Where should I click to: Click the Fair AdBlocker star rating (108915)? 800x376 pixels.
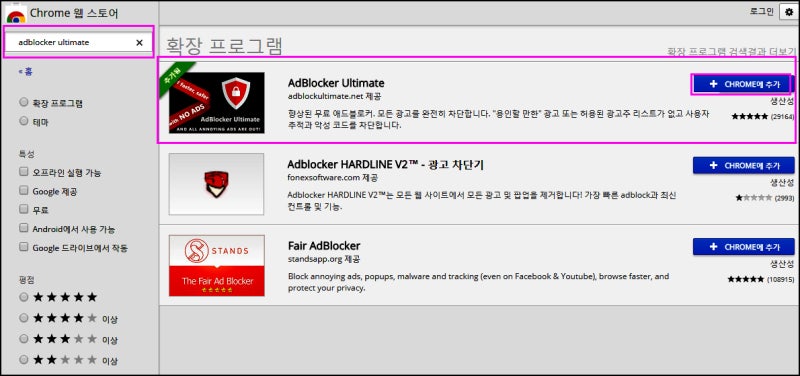click(761, 280)
